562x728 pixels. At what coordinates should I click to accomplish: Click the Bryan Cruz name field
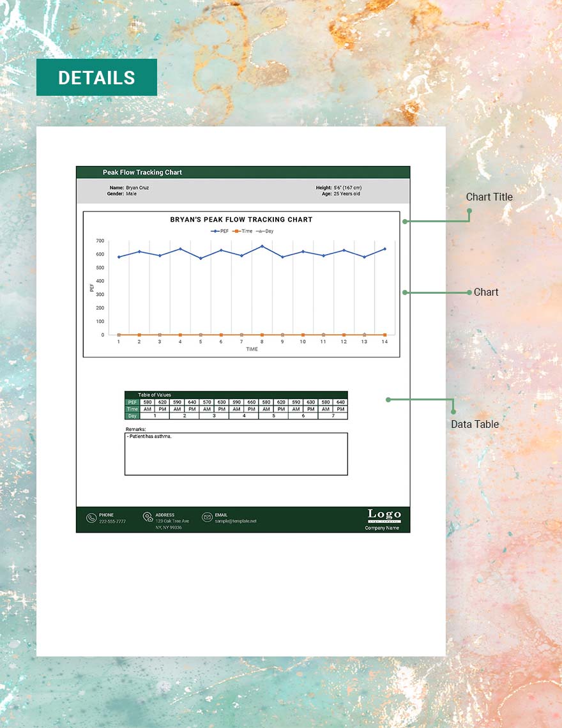[137, 188]
